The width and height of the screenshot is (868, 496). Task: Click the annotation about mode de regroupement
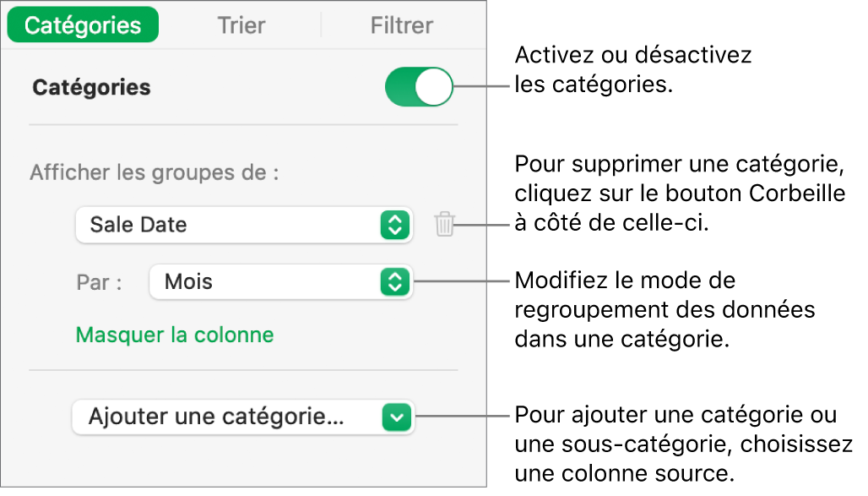click(x=664, y=309)
